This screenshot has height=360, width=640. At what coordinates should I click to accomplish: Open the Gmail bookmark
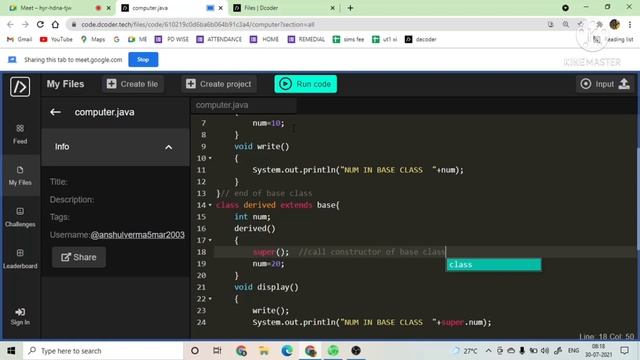(x=20, y=39)
